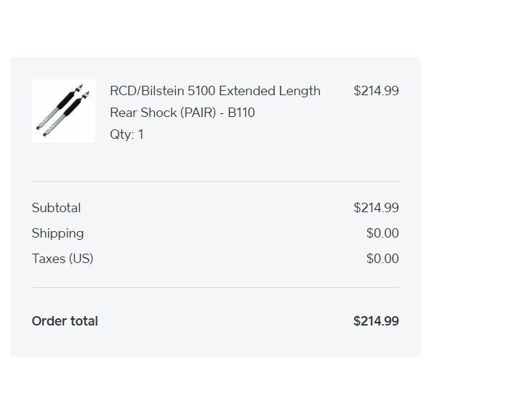Screen dimensions: 514x420
Task: Select the 'Qty: 1' quantity text
Action: (x=127, y=134)
